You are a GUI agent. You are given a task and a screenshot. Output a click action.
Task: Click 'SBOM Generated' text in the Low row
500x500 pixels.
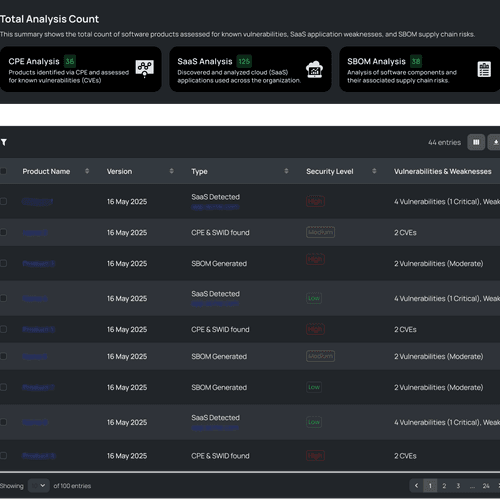(x=219, y=387)
